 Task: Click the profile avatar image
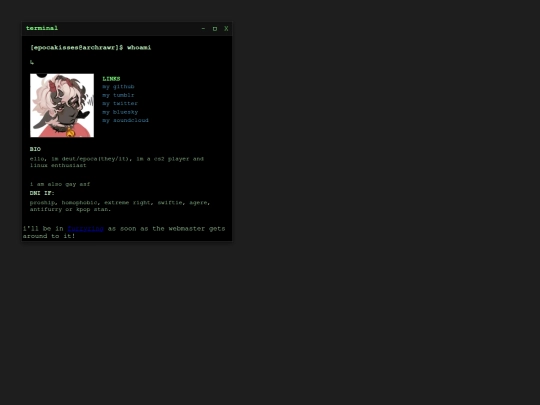62,105
